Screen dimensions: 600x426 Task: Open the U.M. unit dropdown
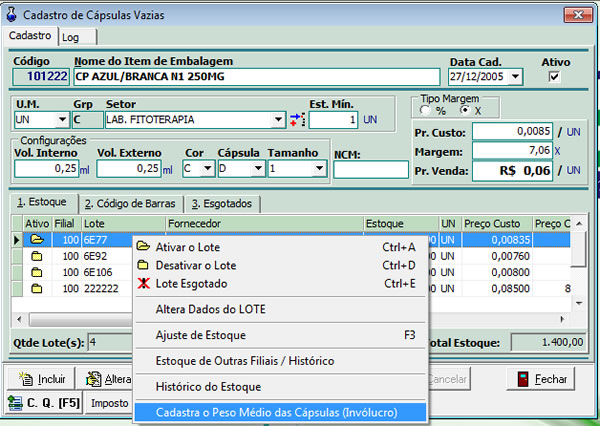[x=58, y=120]
